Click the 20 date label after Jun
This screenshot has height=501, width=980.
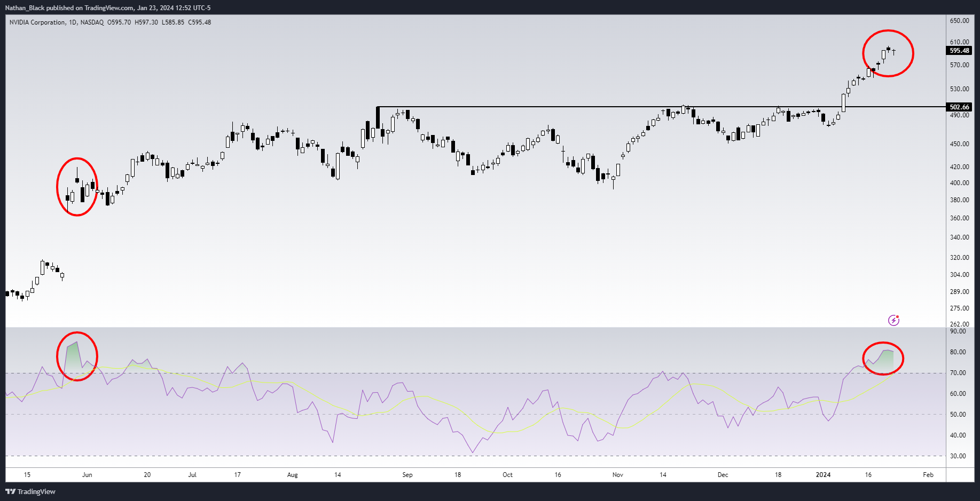147,475
